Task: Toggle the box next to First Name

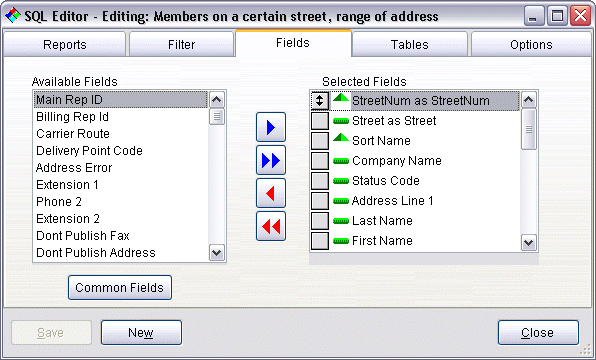Action: (x=320, y=241)
